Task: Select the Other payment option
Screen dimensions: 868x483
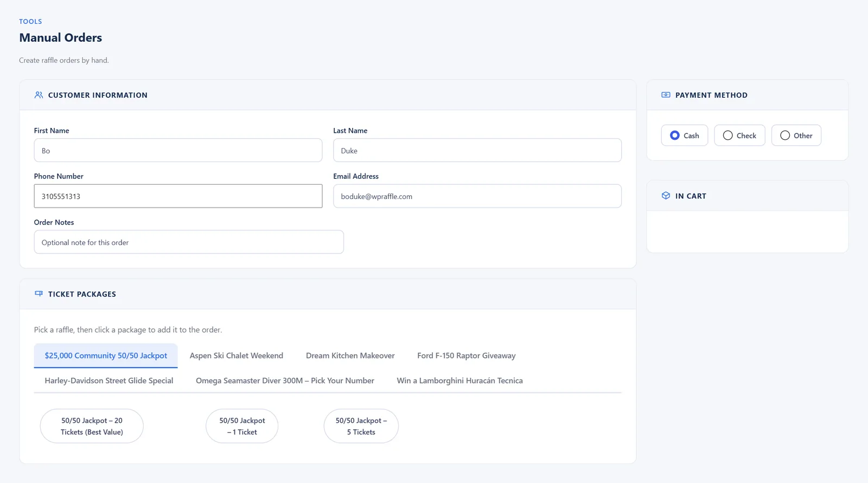Action: coord(796,136)
